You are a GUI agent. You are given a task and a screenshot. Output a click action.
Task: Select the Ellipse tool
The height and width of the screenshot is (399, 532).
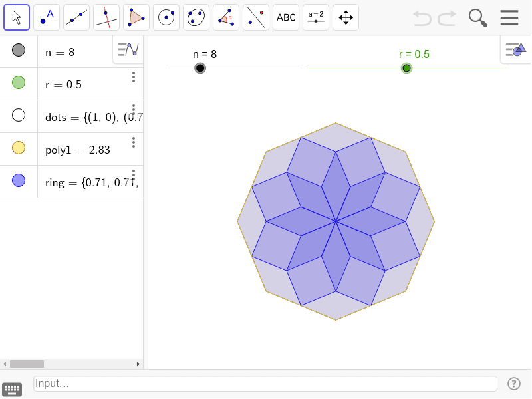pos(196,17)
